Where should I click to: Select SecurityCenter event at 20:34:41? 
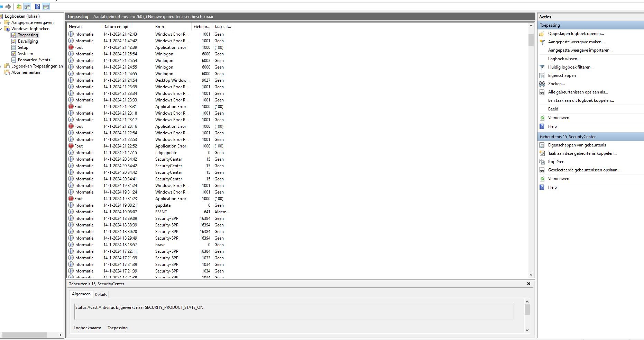coord(150,179)
